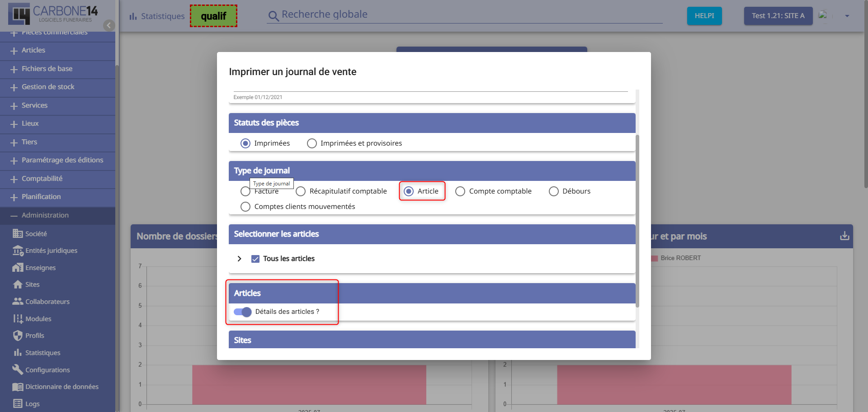Expand the Tous les articles tree
The width and height of the screenshot is (868, 412).
239,259
